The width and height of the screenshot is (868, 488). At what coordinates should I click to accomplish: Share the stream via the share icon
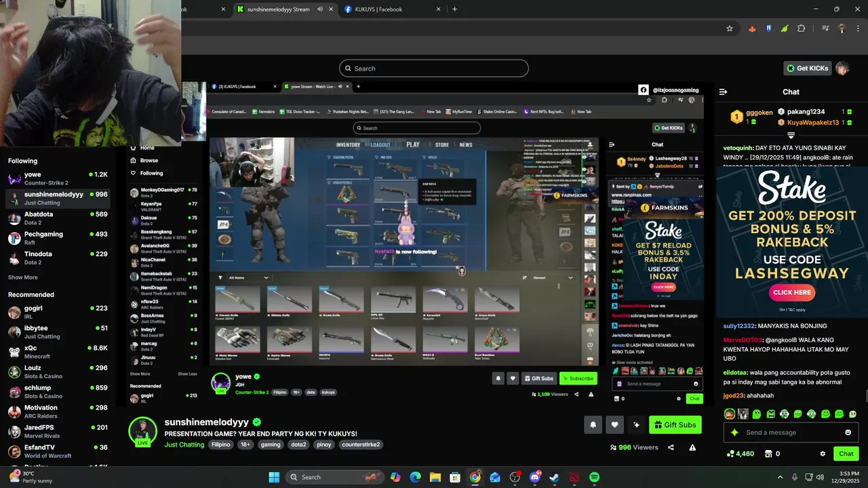click(671, 447)
